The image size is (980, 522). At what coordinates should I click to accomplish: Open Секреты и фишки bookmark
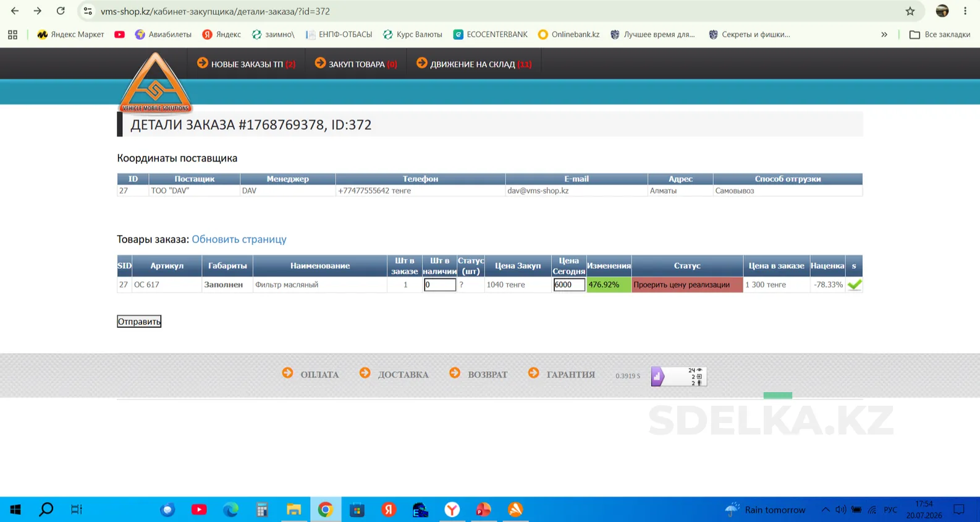[x=749, y=35]
